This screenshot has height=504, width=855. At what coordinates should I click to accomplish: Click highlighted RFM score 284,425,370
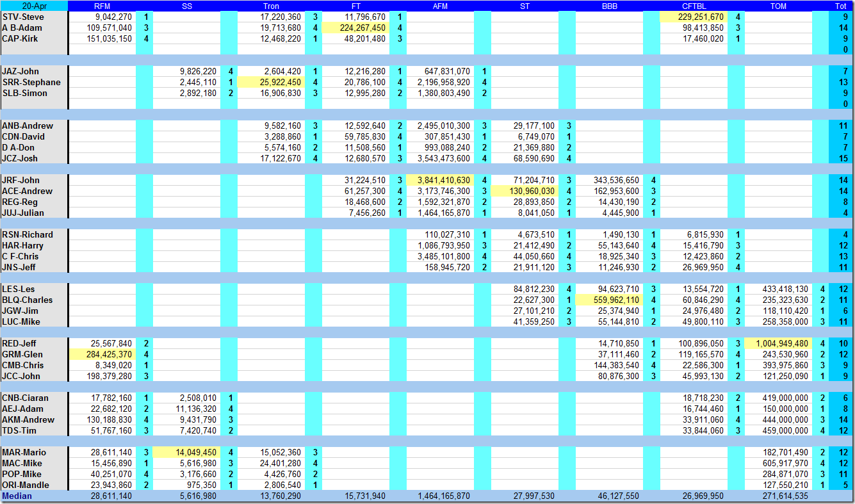(102, 354)
